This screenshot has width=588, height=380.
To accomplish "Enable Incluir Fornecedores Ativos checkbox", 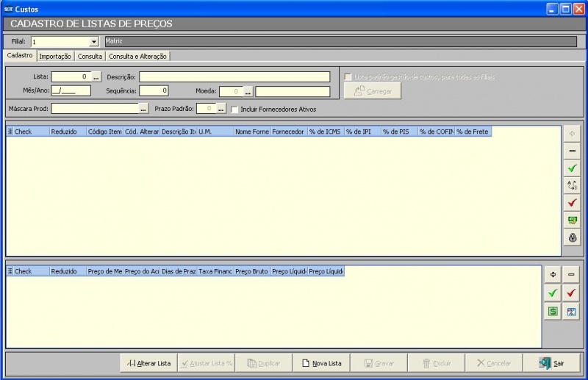I will click(235, 110).
